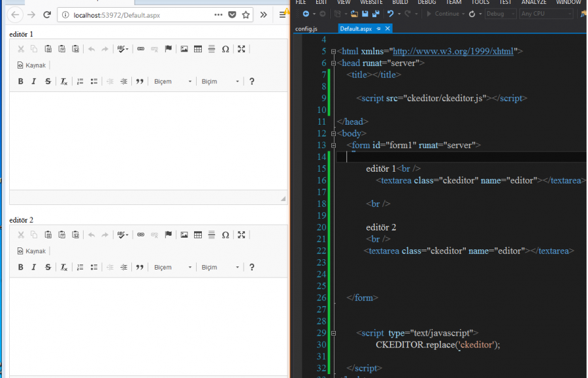The height and width of the screenshot is (378, 588).
Task: Insert a table in editör 1
Action: 197,48
